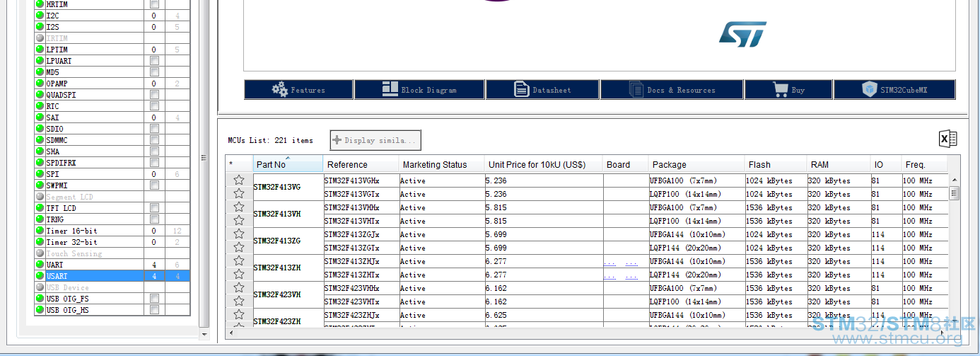
Task: Edit the LPTIM count field
Action: (x=154, y=50)
